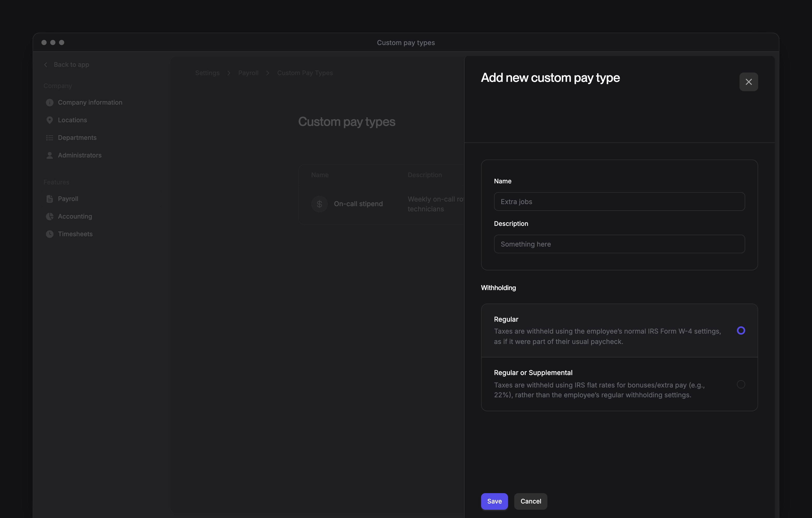Click the chevron after Settings breadcrumb

(229, 73)
